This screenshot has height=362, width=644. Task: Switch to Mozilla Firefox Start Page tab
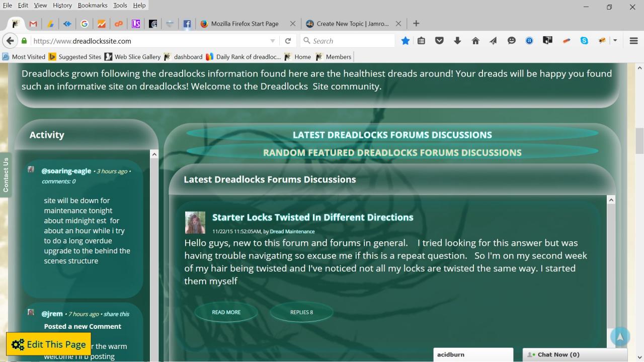tap(245, 24)
